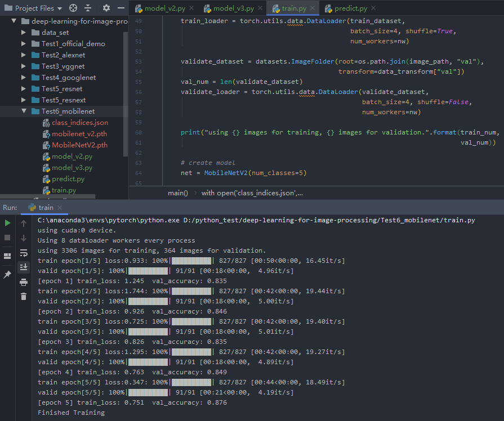Clear console with the trash icon
This screenshot has width=504, height=421.
click(x=24, y=297)
